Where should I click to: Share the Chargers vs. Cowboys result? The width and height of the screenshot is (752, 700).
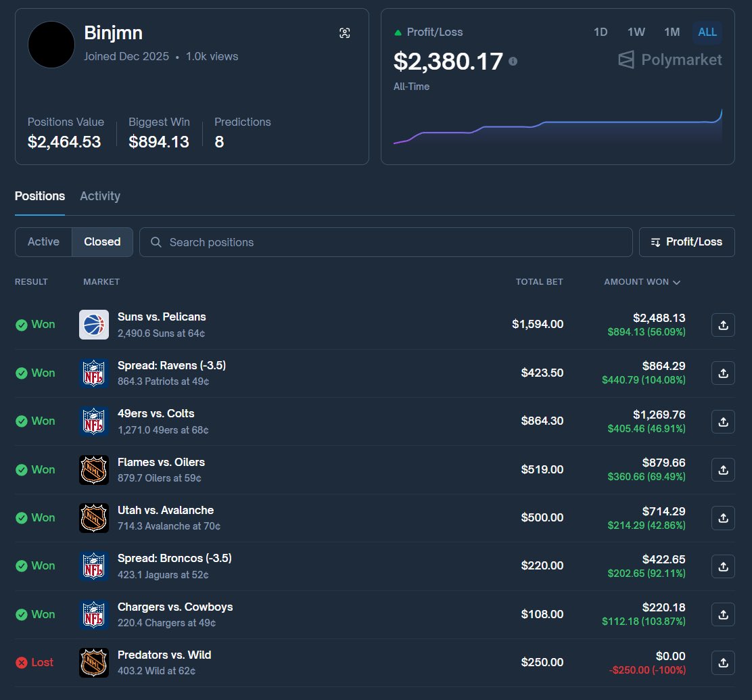point(723,614)
